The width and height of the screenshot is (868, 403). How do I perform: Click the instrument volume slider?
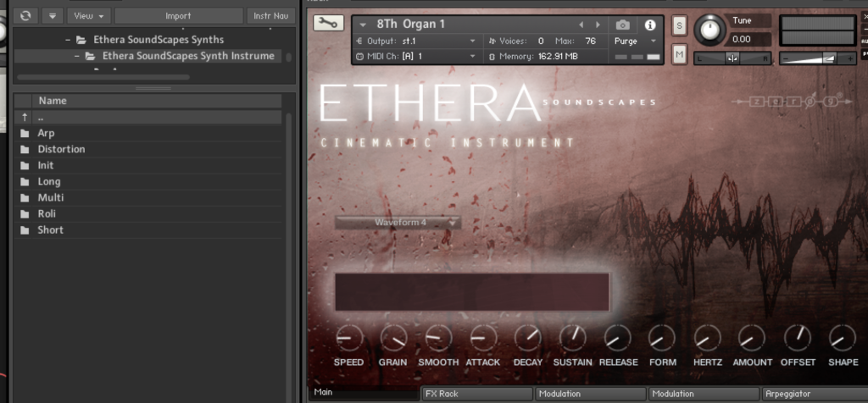point(818,58)
